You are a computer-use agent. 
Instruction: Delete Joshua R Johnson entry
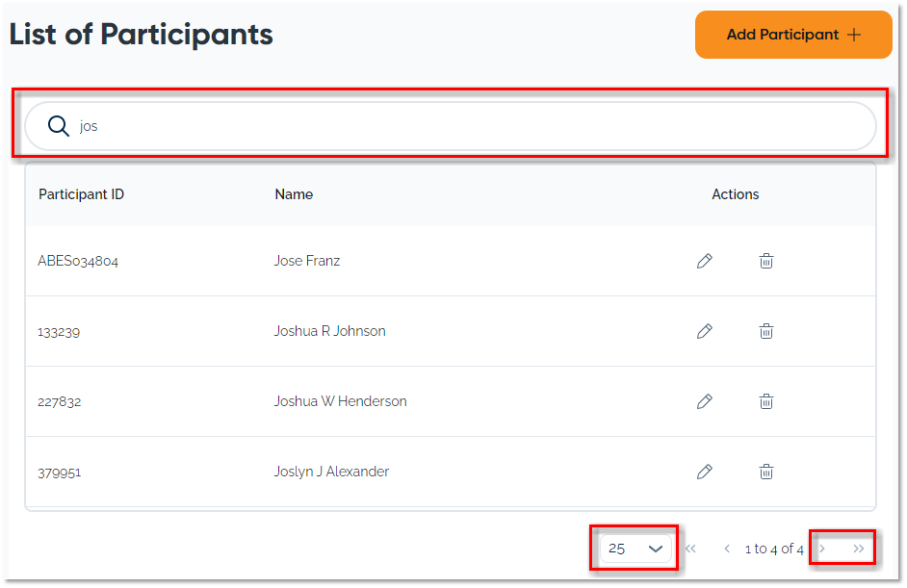[766, 331]
